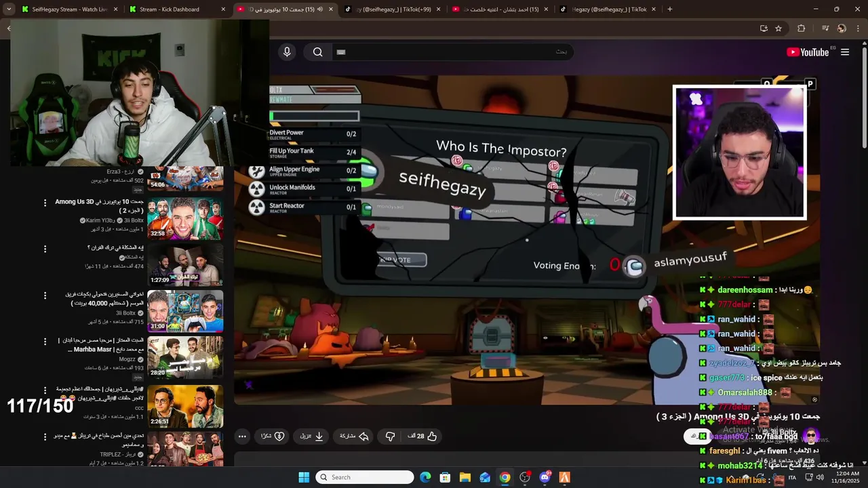Viewport: 868px width, 488px height.
Task: Click install/cast icon in address bar
Action: pyautogui.click(x=764, y=28)
